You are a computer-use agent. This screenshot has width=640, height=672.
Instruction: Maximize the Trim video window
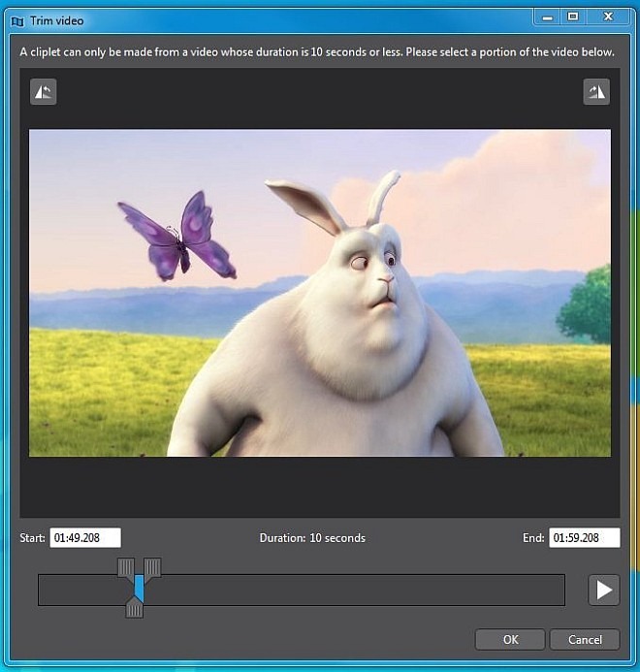tap(573, 17)
